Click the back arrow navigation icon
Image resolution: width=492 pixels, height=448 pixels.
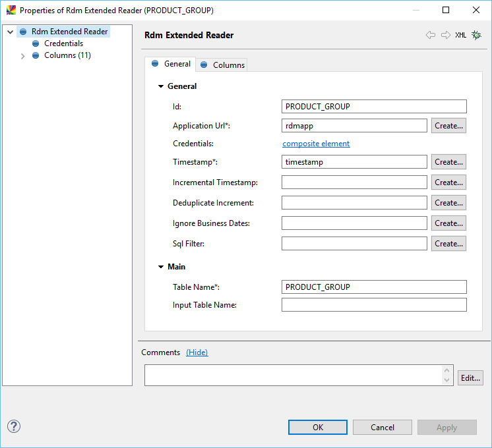point(431,35)
